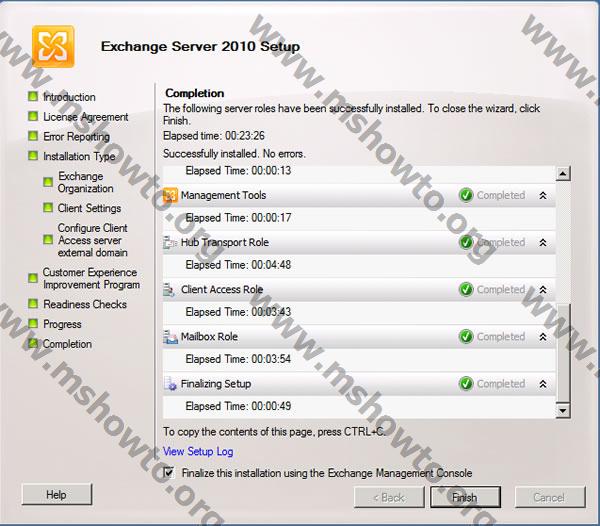Click the Client Settings sub-step label

coord(89,208)
